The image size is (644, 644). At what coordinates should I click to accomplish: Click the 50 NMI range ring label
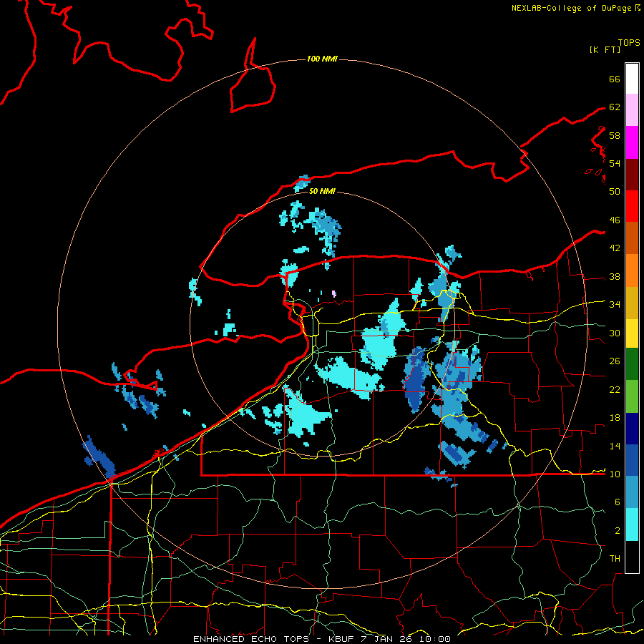click(x=322, y=191)
